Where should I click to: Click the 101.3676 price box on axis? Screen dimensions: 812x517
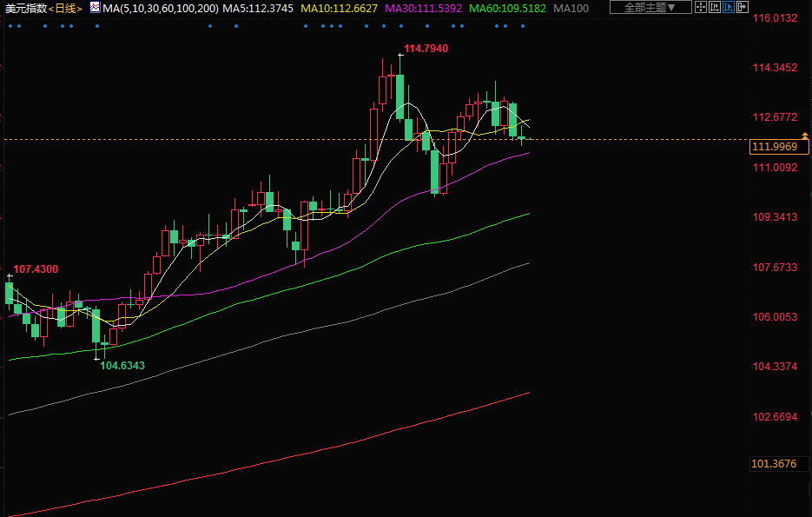coord(774,464)
